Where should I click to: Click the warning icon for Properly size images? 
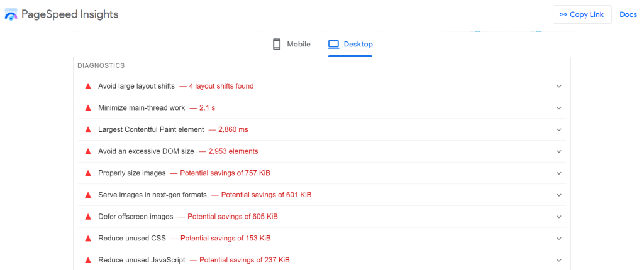coord(87,173)
